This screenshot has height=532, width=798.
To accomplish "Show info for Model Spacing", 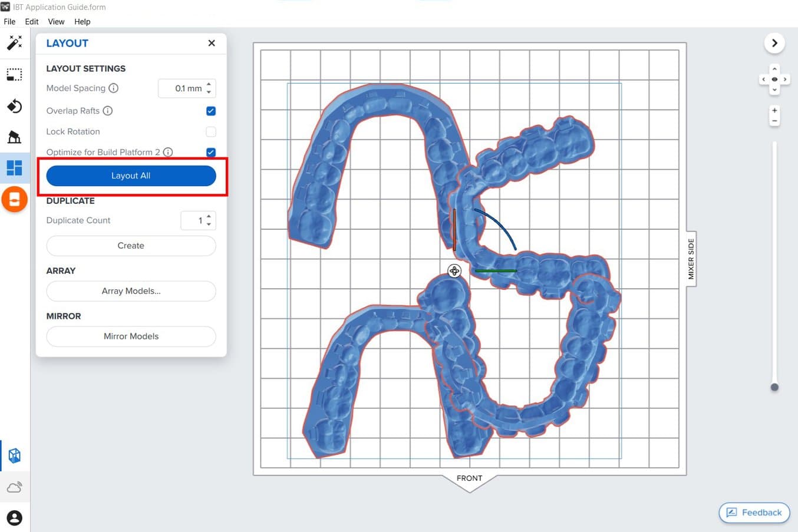I will 114,88.
